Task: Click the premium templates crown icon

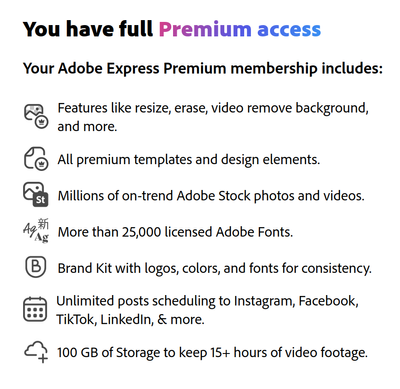Action: [x=36, y=159]
